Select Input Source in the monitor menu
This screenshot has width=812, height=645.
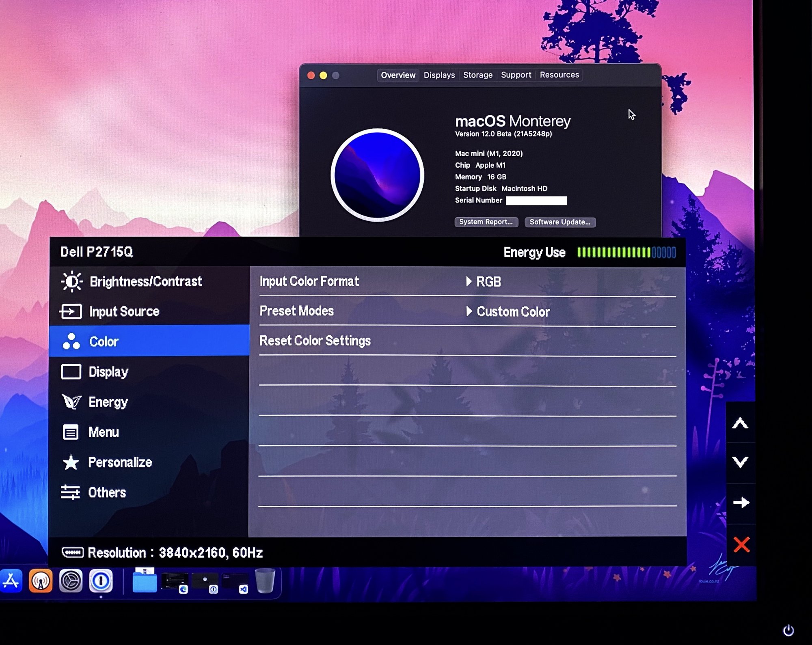[124, 311]
